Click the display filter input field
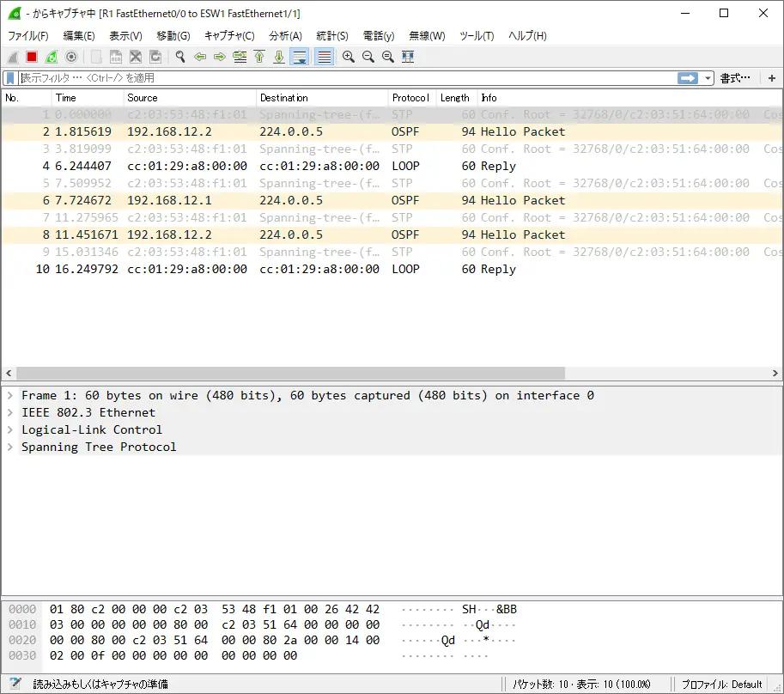Viewport: 784px width, 694px height. (348, 78)
